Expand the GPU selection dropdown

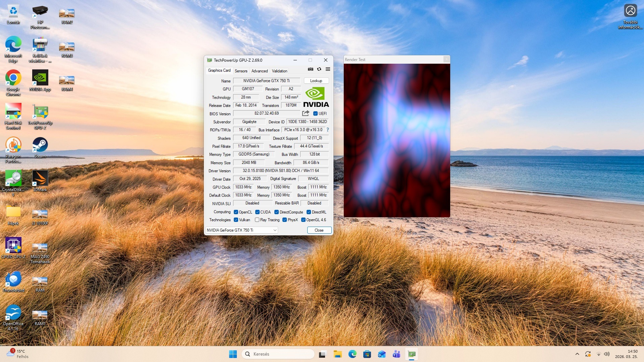[275, 230]
